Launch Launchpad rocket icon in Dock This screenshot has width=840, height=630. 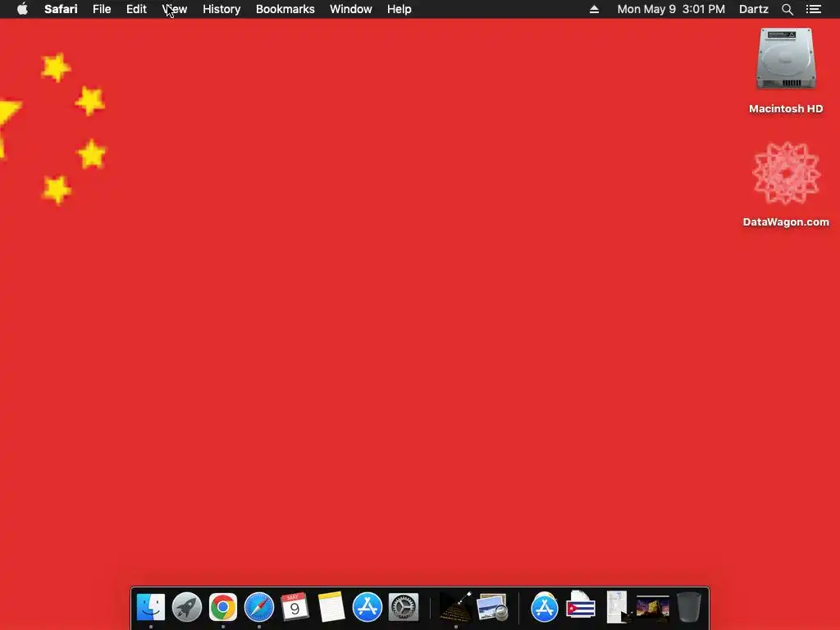187,607
